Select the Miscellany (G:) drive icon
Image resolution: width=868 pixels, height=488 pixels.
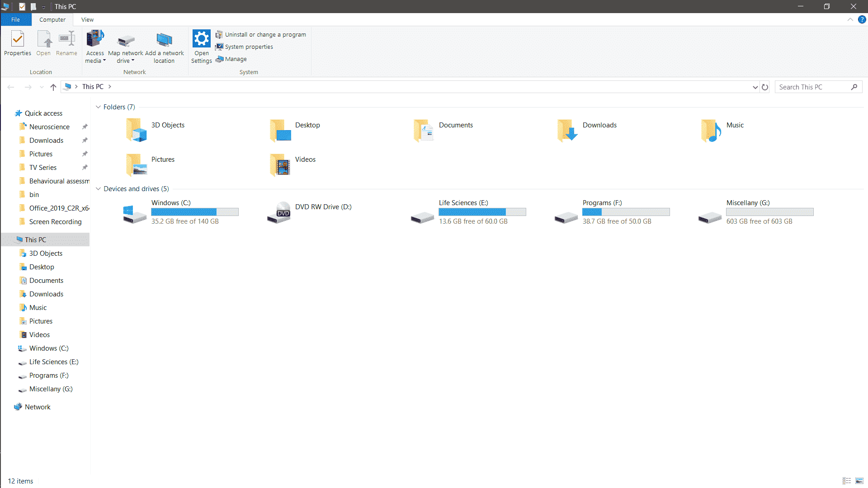(710, 218)
